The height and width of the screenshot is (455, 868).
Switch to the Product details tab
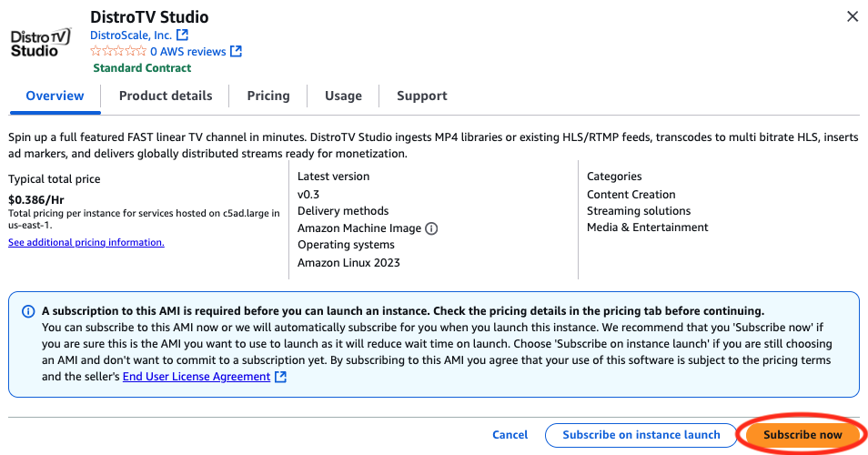pos(166,96)
